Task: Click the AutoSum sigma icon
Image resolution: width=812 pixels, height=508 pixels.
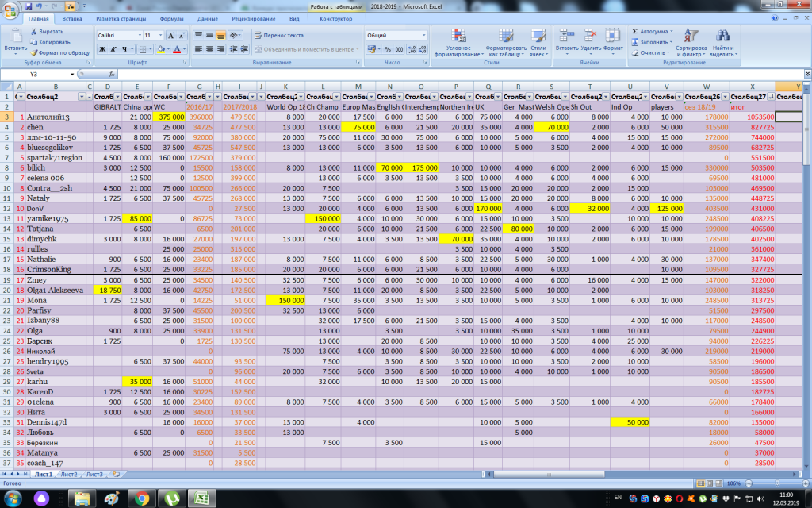Action: click(x=636, y=31)
